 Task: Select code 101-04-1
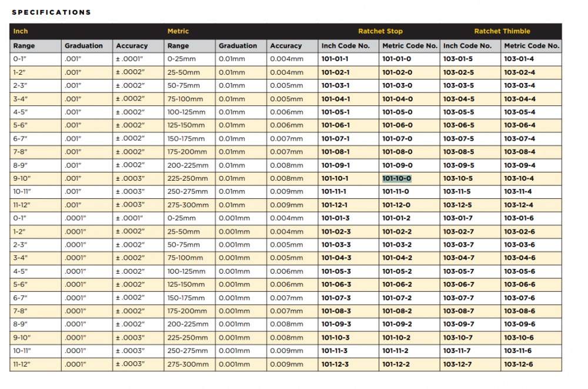coord(336,99)
